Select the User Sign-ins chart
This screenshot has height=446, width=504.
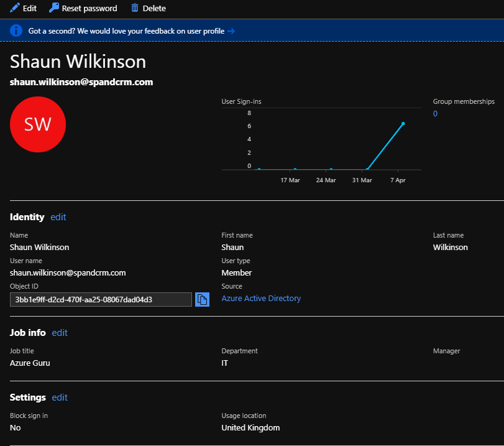pos(321,140)
